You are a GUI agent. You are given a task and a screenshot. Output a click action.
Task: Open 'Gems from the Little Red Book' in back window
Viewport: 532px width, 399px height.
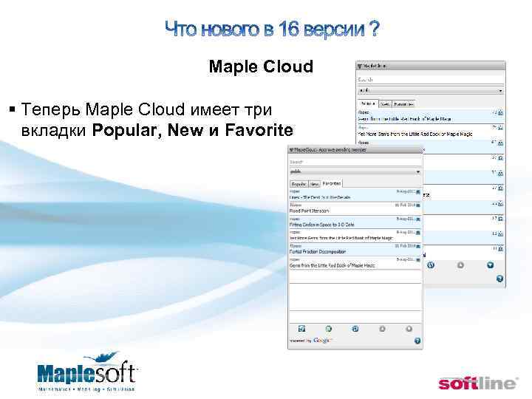click(430, 116)
